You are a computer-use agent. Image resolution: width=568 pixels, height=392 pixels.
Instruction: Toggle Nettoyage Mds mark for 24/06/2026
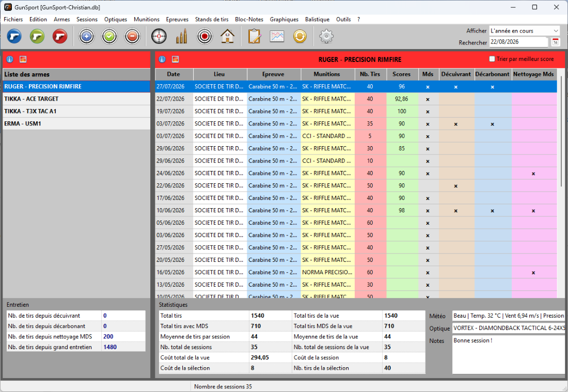[533, 173]
